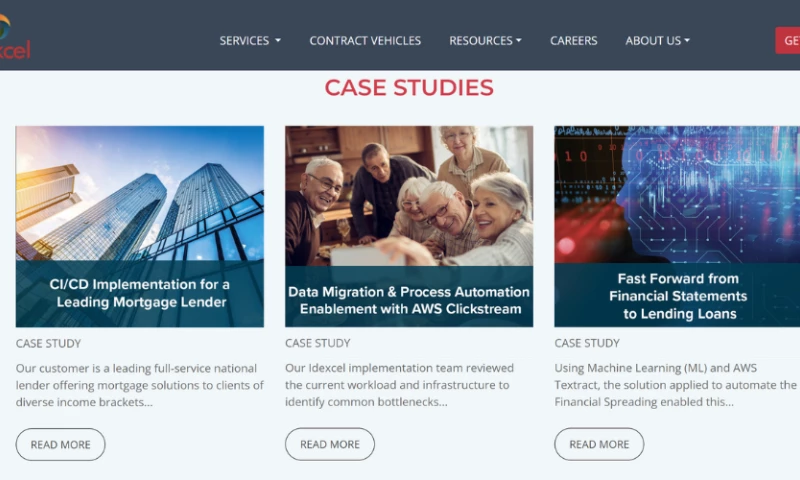Open the skyscrapers CI/CD case study image
The image size is (800, 480).
140,193
